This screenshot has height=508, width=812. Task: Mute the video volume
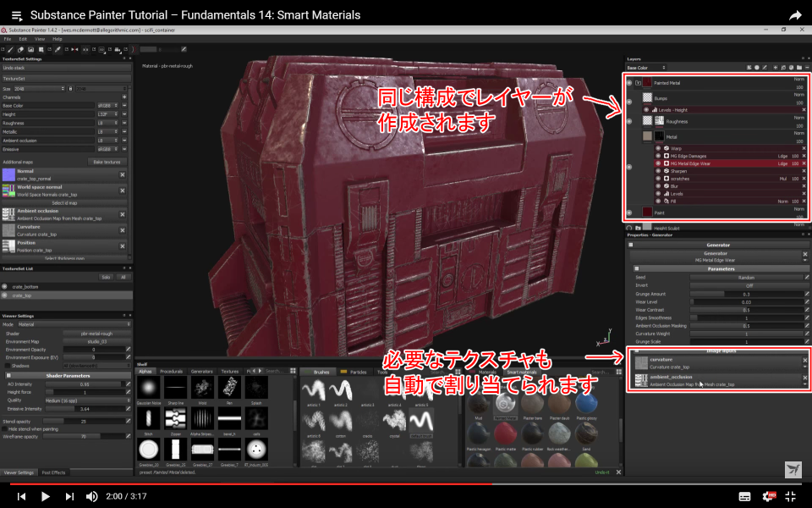(x=91, y=496)
